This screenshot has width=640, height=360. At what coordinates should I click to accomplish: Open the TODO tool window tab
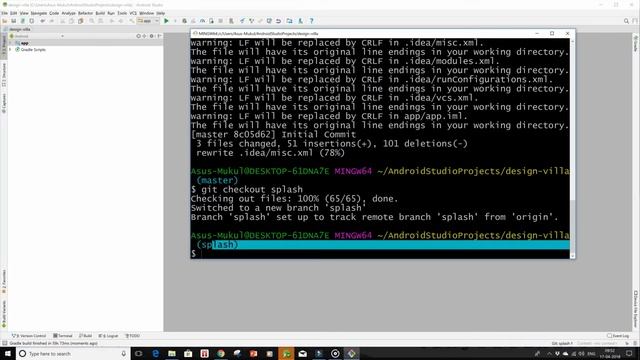tap(132, 336)
